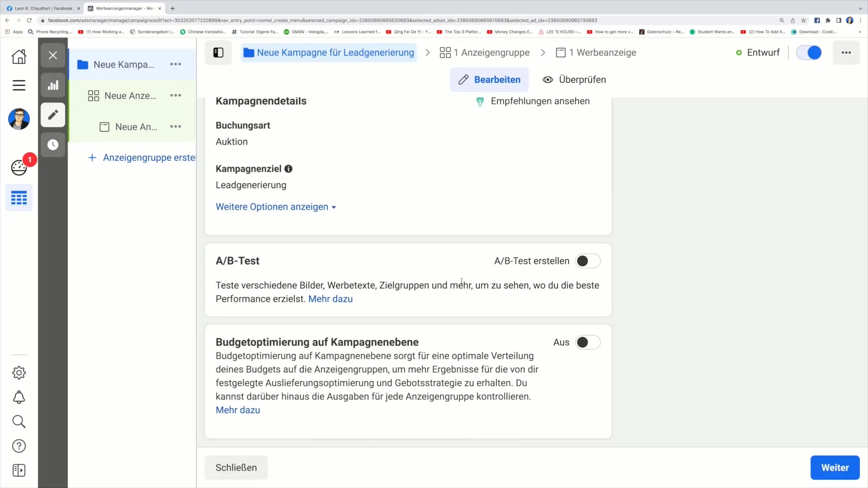This screenshot has width=868, height=488.
Task: Click the clock/history icon in sidebar
Action: [x=52, y=144]
